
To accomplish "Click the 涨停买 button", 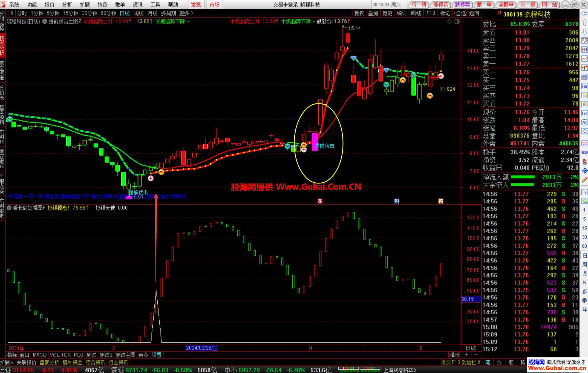I will tap(441, 4).
